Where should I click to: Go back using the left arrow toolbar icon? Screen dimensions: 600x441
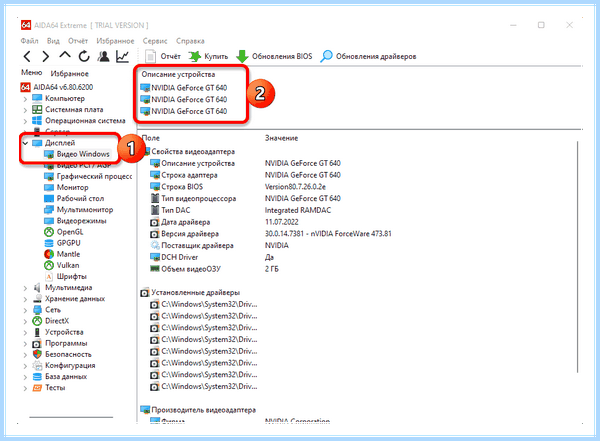pos(27,57)
